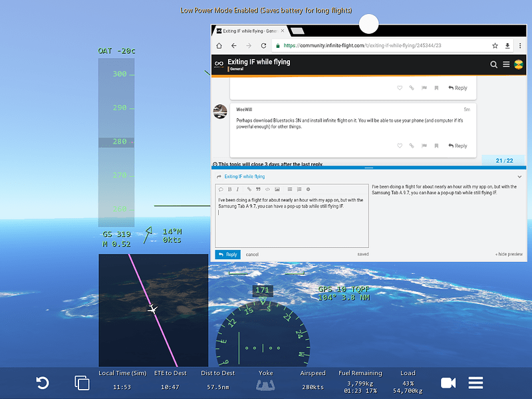Click the composer resize grip bar
The height and width of the screenshot is (399, 532).
pos(369,168)
